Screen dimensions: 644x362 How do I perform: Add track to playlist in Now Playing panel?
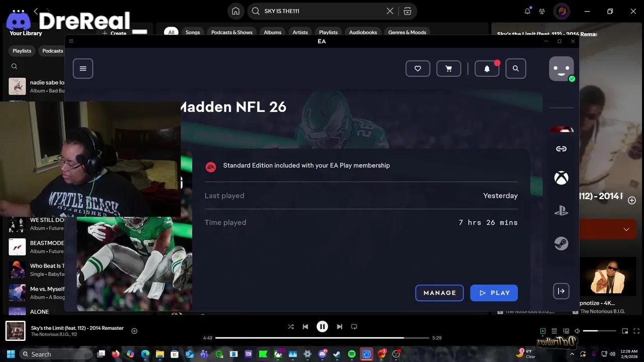pyautogui.click(x=632, y=200)
